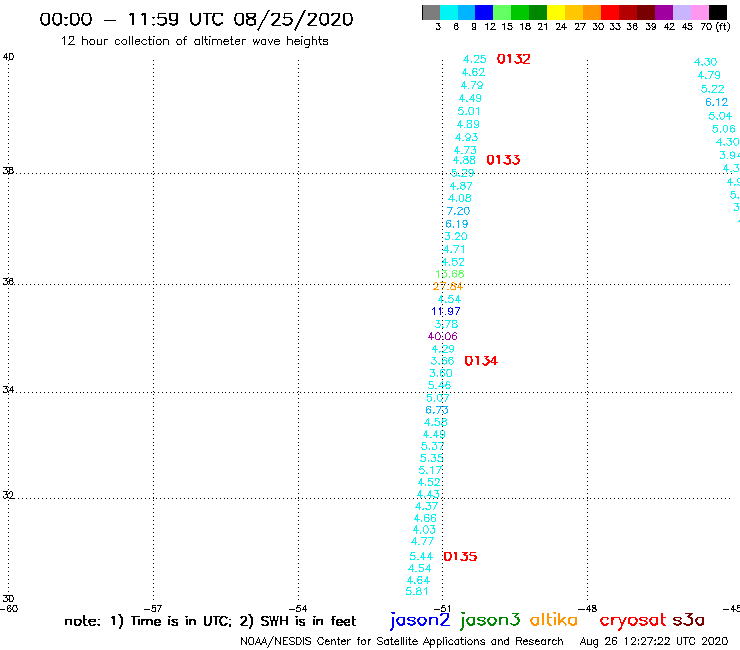Click the 40 latitude axis label
740x650 pixels.
(8, 57)
